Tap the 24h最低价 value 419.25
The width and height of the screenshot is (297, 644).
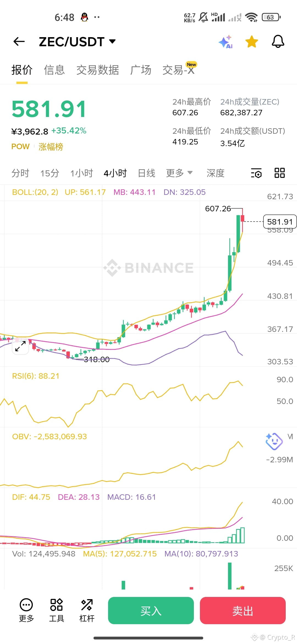click(x=185, y=142)
